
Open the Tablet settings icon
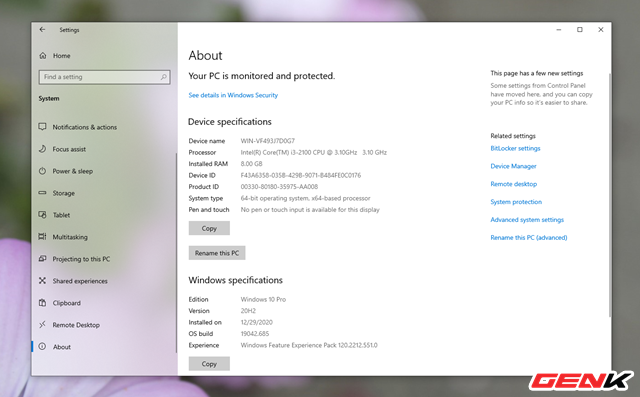tap(42, 215)
